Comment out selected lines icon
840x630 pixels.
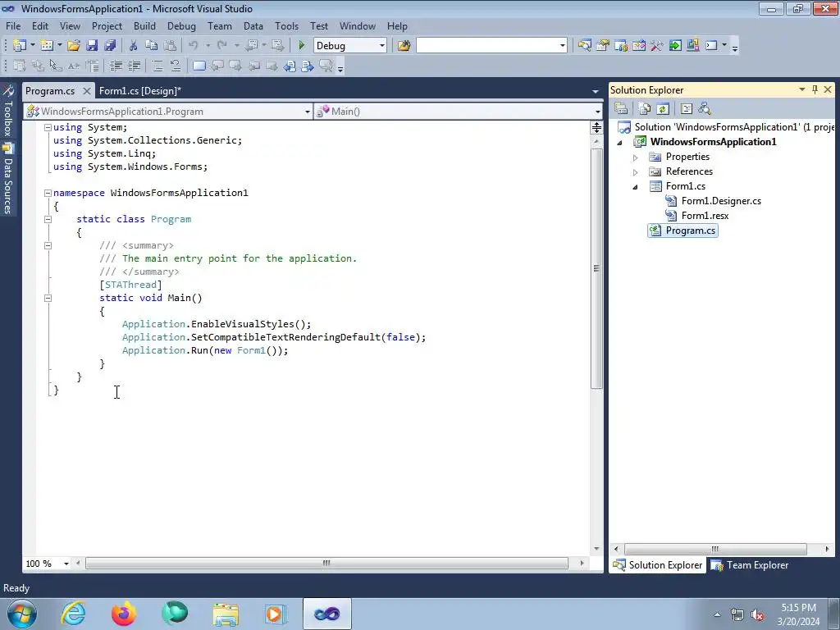click(157, 66)
